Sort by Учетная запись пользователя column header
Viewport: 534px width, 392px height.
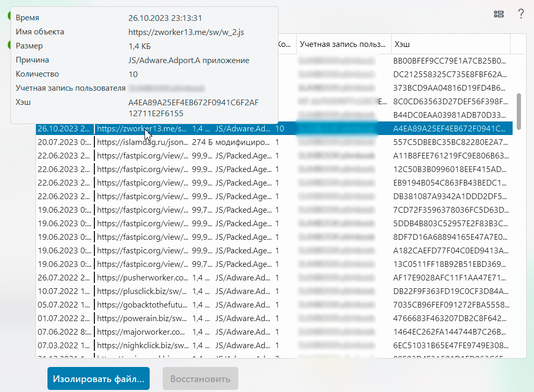pos(343,44)
